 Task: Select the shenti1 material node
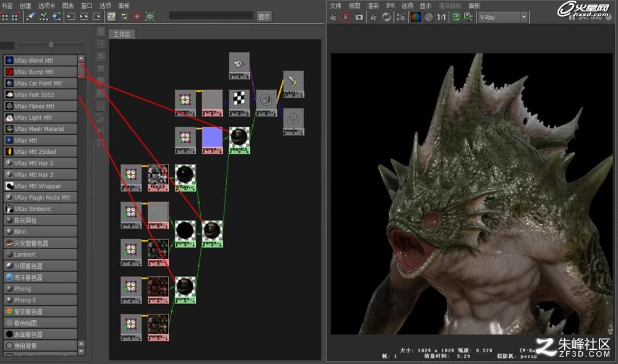239,140
